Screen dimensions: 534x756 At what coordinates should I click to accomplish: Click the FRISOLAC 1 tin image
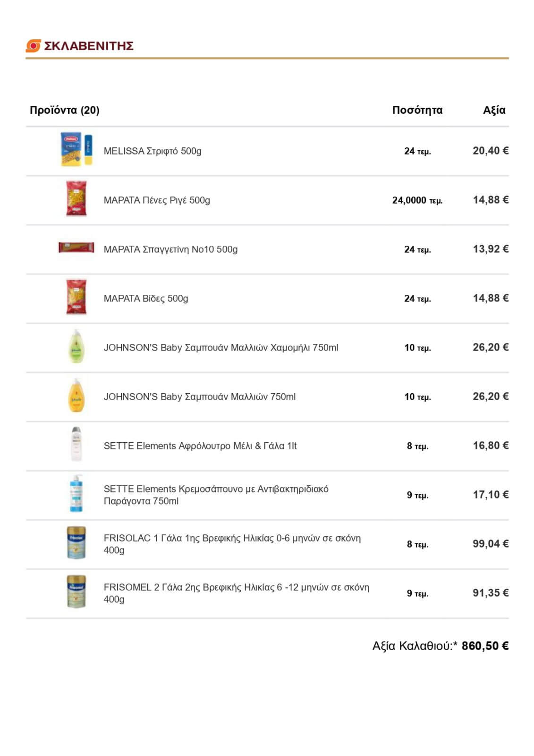point(76,543)
